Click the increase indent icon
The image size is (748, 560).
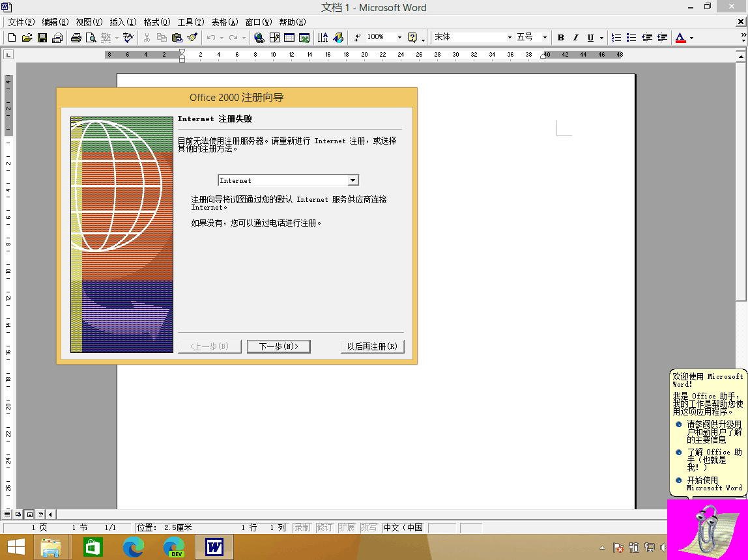pyautogui.click(x=662, y=38)
